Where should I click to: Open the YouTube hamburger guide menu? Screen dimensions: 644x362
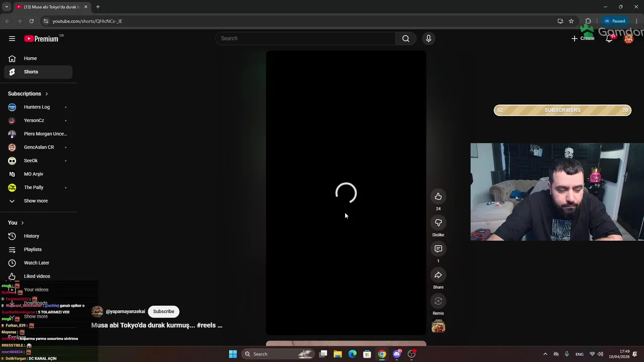pos(12,39)
